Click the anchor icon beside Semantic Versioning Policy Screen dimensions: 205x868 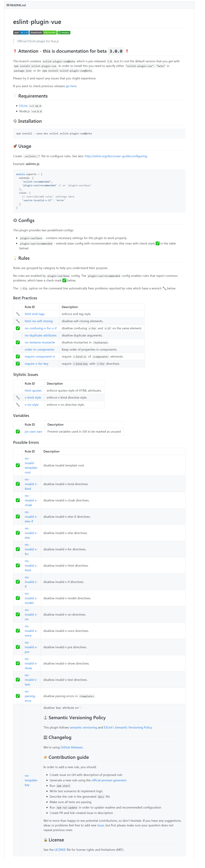click(x=46, y=718)
